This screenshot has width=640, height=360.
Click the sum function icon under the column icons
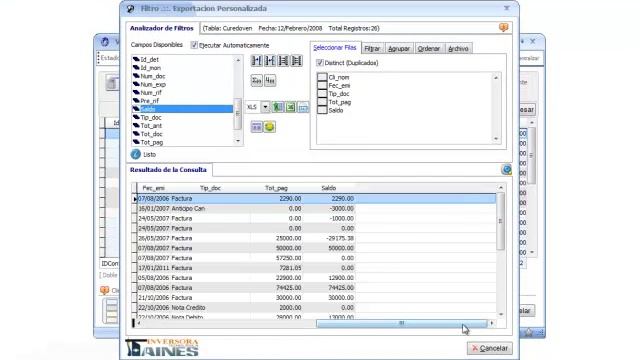[256, 80]
